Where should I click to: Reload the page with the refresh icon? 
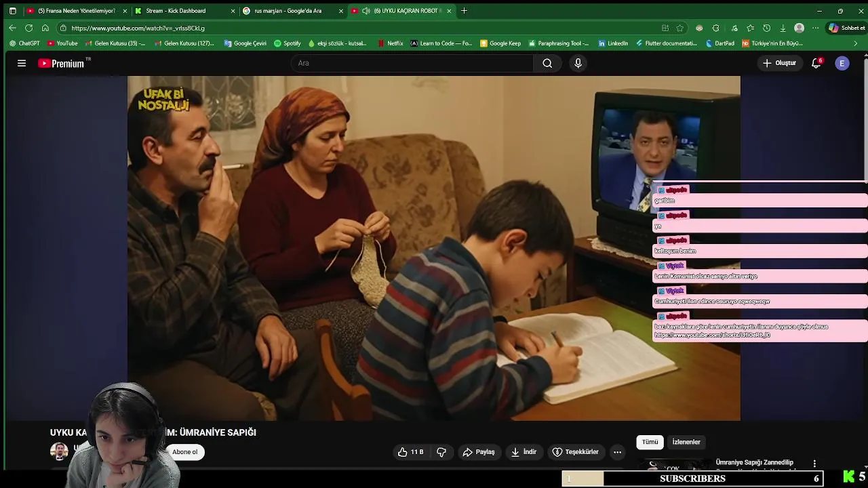[x=28, y=28]
